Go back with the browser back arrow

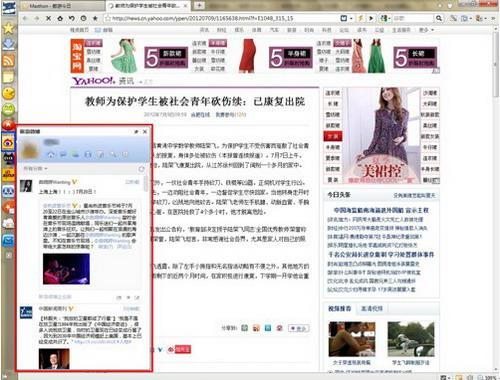coord(25,18)
